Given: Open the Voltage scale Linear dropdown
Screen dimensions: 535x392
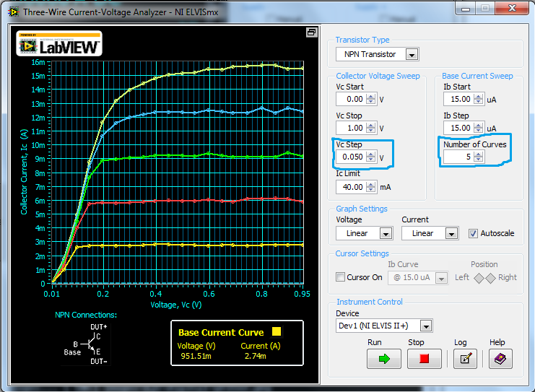Looking at the screenshot, I should tap(386, 234).
